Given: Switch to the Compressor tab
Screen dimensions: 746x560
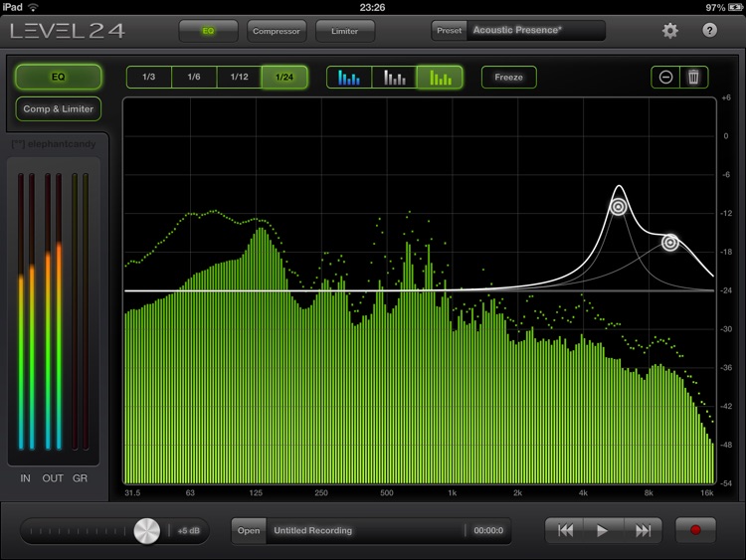Looking at the screenshot, I should click(x=277, y=31).
